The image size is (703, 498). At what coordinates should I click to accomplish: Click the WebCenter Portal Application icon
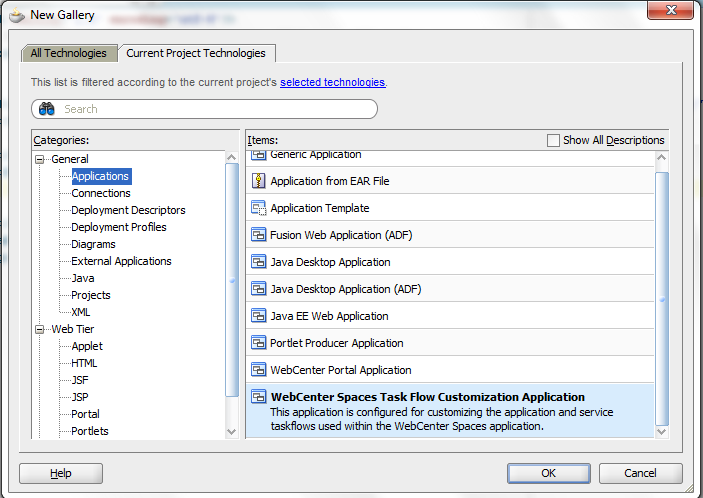tap(258, 370)
